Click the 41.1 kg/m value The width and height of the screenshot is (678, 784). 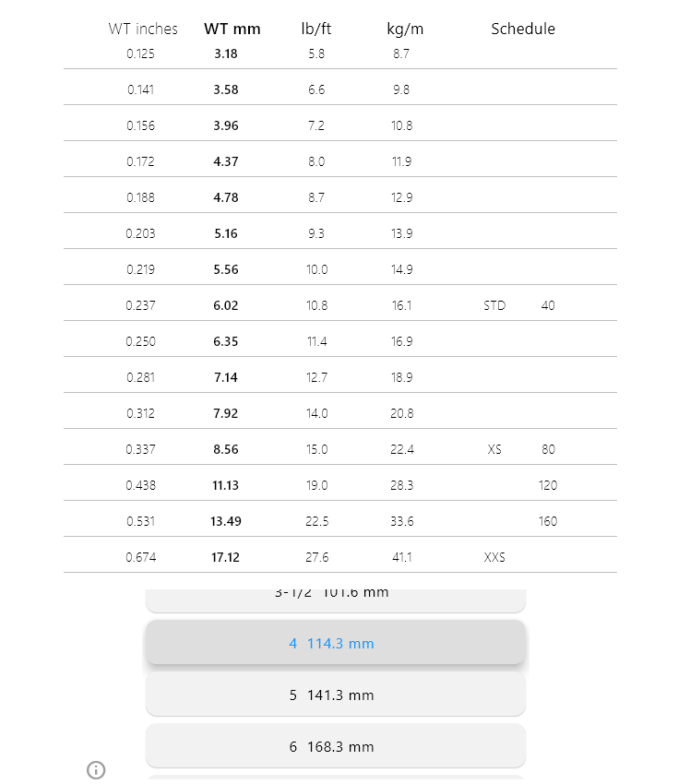(x=402, y=557)
